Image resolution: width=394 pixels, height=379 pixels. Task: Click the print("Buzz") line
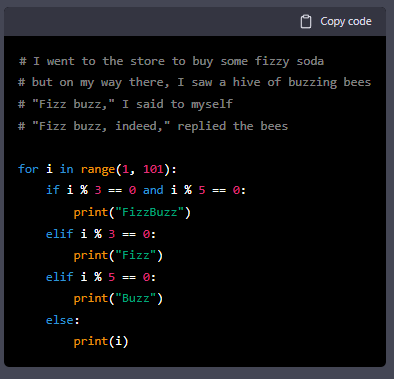pos(118,298)
